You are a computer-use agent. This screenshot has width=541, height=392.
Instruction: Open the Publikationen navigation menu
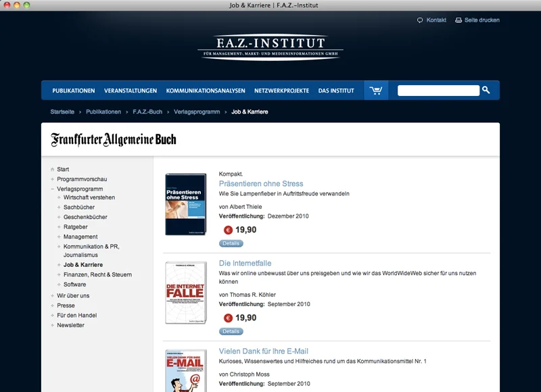click(x=73, y=91)
